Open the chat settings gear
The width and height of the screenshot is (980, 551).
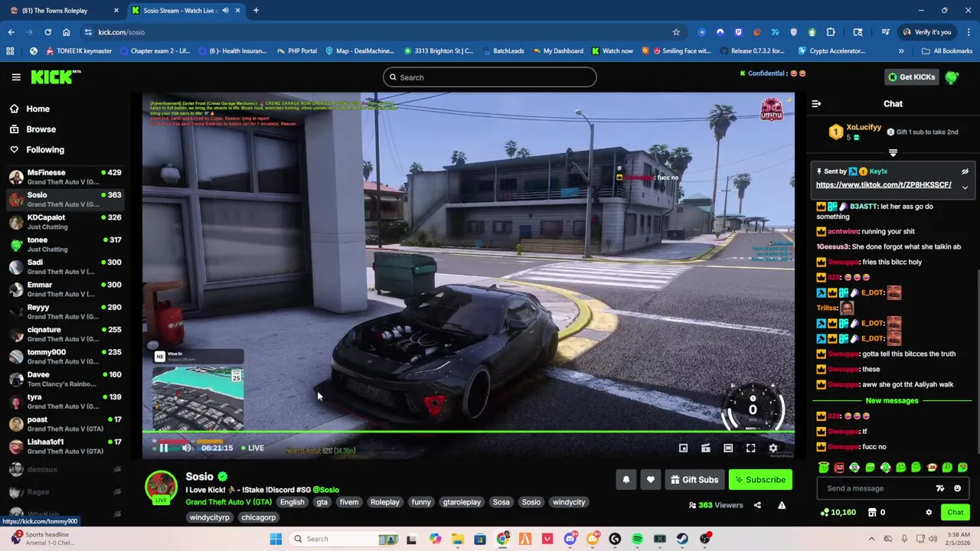[929, 513]
